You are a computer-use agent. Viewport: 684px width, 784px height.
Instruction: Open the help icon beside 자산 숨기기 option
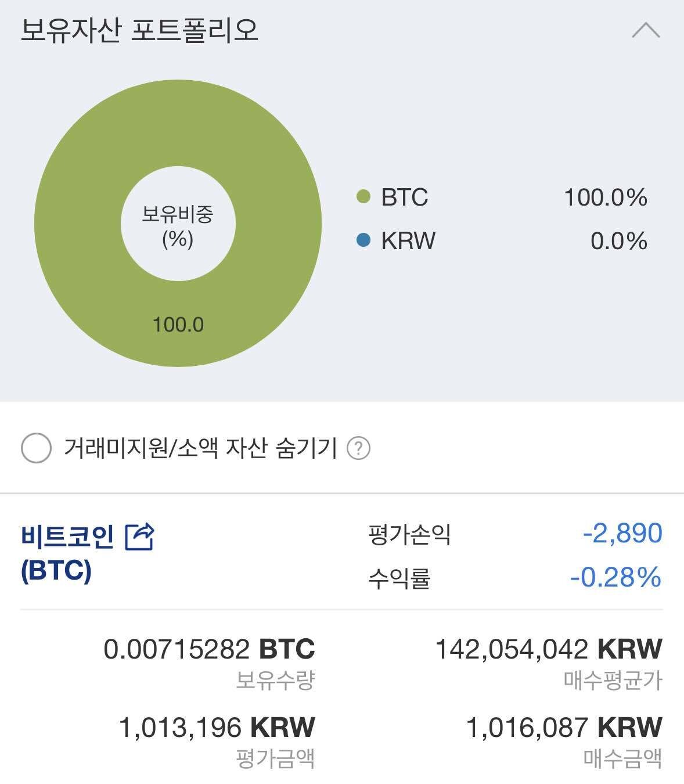[360, 448]
